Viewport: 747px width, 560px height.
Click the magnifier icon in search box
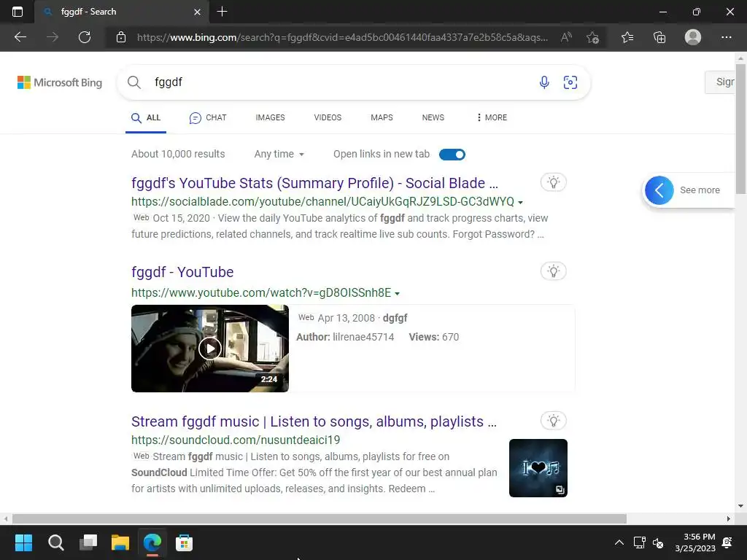click(x=134, y=82)
